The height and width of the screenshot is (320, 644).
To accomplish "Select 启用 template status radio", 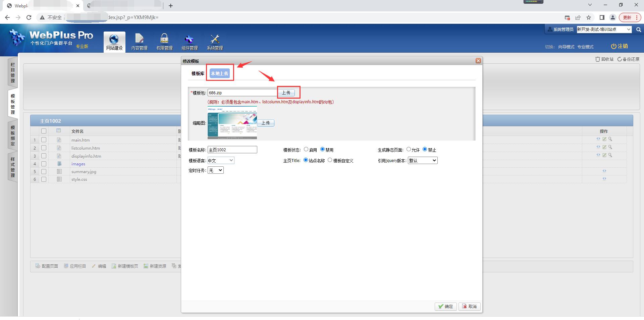I will [x=306, y=150].
